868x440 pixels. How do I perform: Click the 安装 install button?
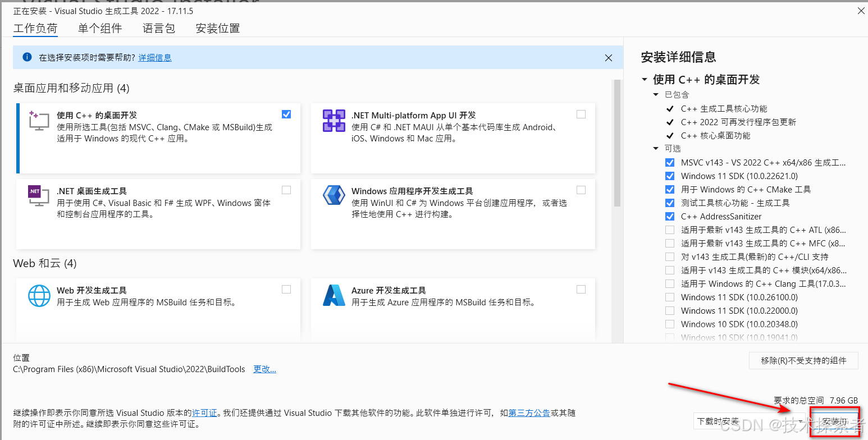pyautogui.click(x=835, y=421)
